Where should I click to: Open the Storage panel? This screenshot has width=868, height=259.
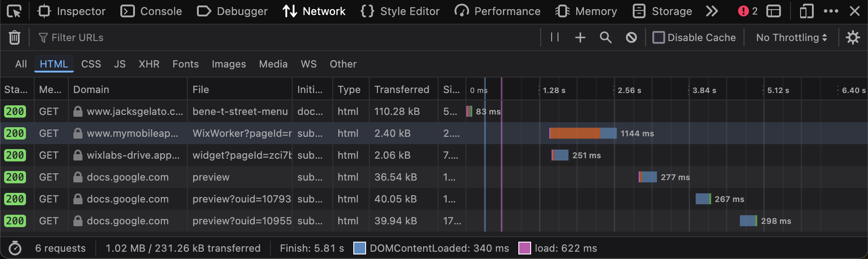pos(662,11)
